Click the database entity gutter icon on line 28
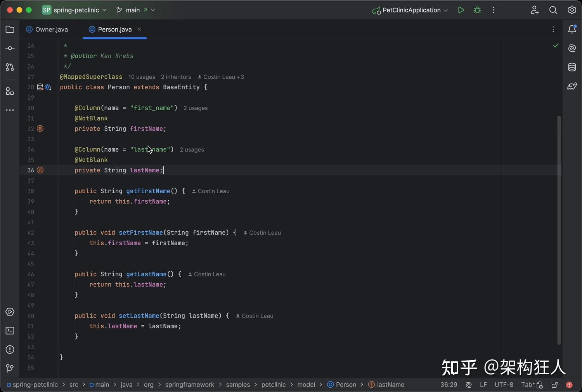The width and height of the screenshot is (582, 392). click(40, 87)
